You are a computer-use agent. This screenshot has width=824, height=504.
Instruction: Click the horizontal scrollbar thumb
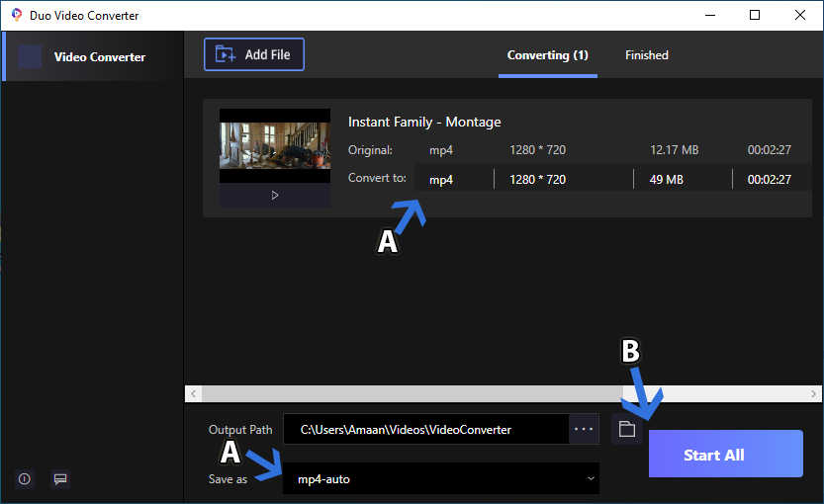click(412, 393)
